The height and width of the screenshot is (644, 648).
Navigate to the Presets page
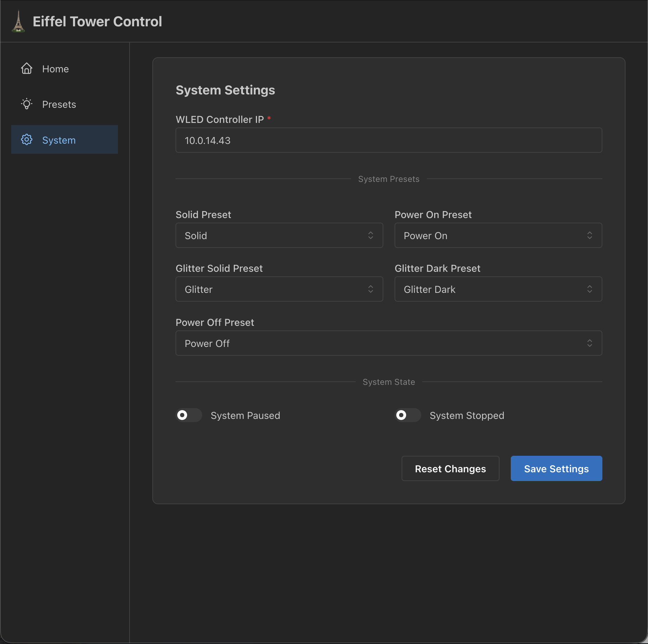(59, 104)
